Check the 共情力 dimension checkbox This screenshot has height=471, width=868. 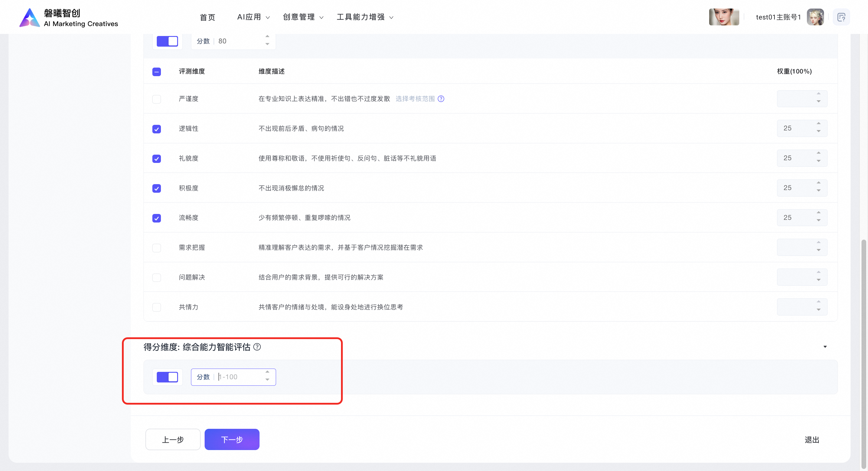156,307
